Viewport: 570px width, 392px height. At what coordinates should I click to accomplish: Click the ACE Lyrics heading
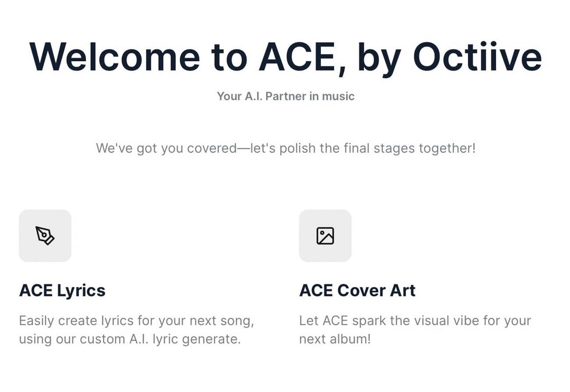click(62, 290)
